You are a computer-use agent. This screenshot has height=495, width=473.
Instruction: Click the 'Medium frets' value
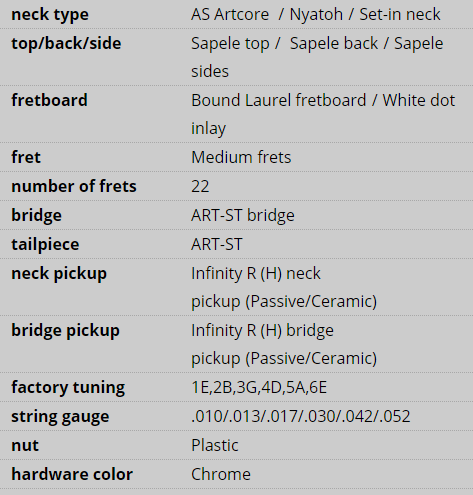coord(241,157)
